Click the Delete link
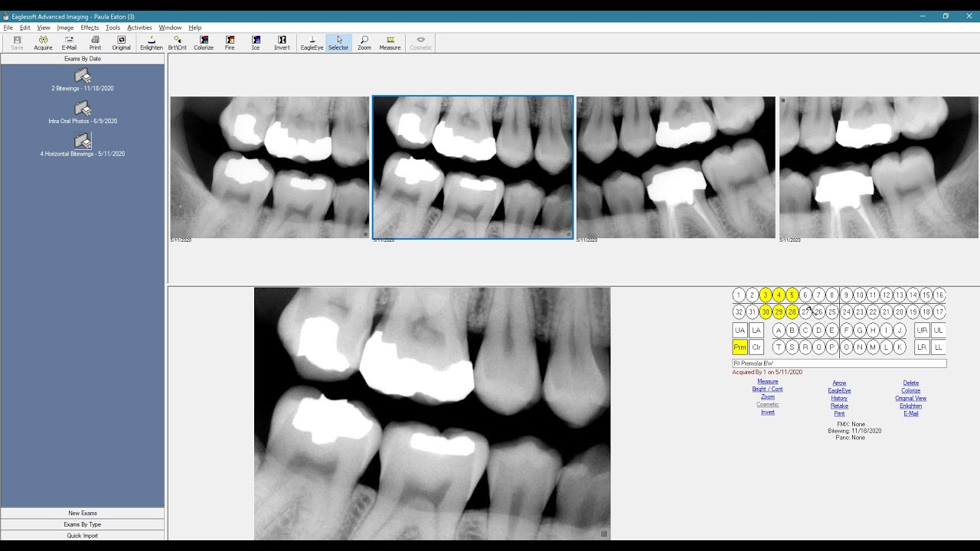This screenshot has width=980, height=551. pyautogui.click(x=910, y=383)
